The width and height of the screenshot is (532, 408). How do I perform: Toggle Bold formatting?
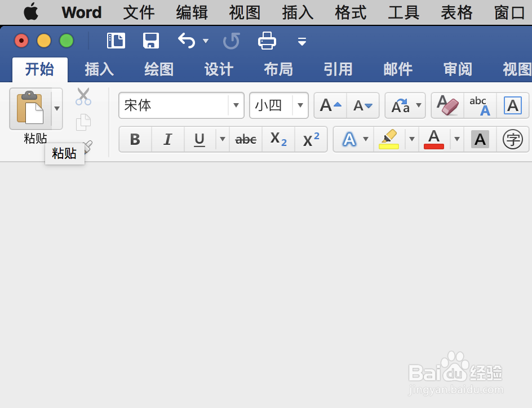135,139
